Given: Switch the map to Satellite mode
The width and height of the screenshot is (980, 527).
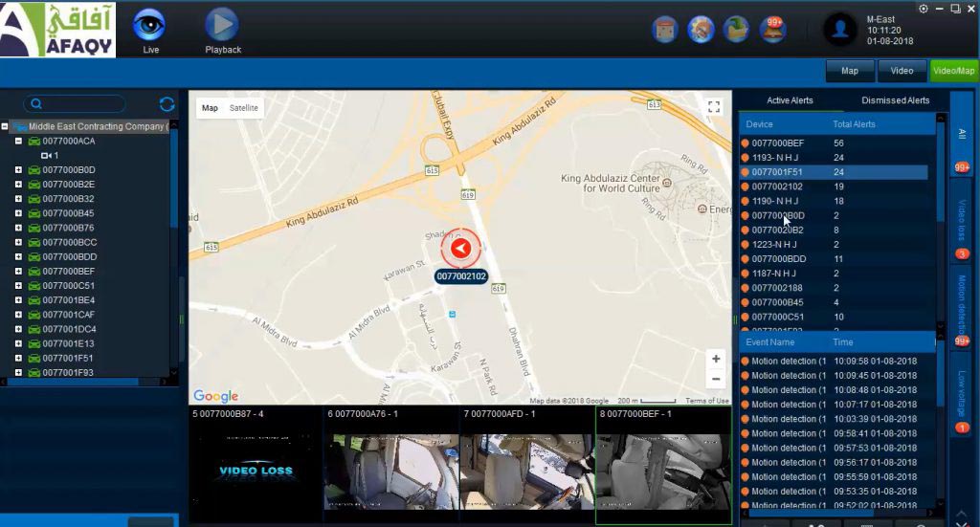Looking at the screenshot, I should pyautogui.click(x=243, y=108).
